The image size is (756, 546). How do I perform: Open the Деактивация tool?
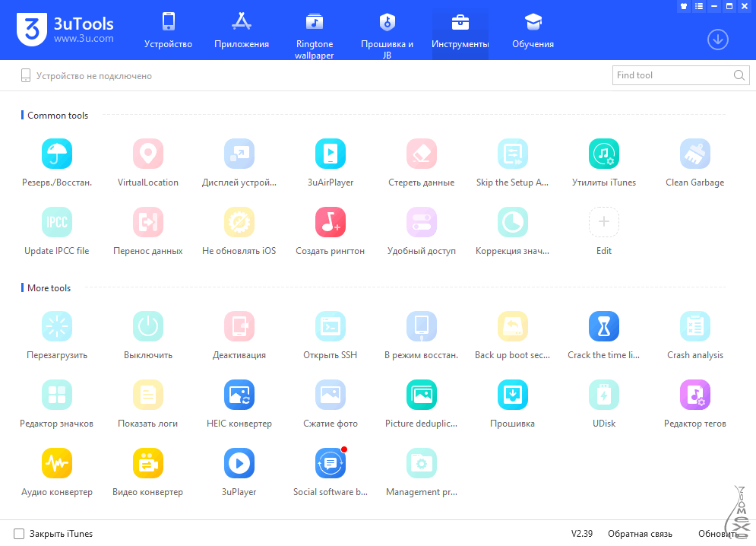click(239, 326)
